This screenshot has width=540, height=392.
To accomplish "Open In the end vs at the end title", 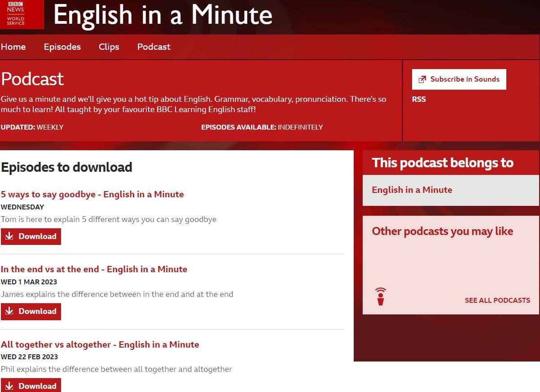I will click(94, 269).
